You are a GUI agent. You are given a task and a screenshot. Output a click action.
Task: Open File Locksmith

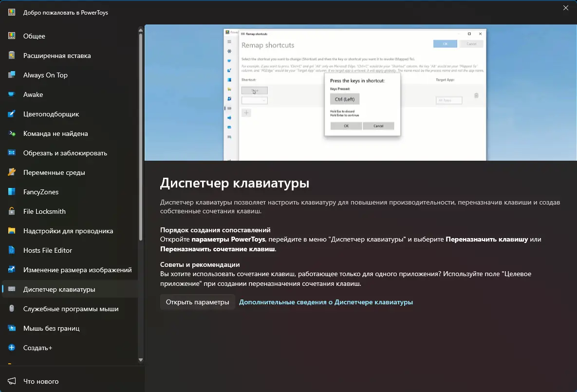43,211
